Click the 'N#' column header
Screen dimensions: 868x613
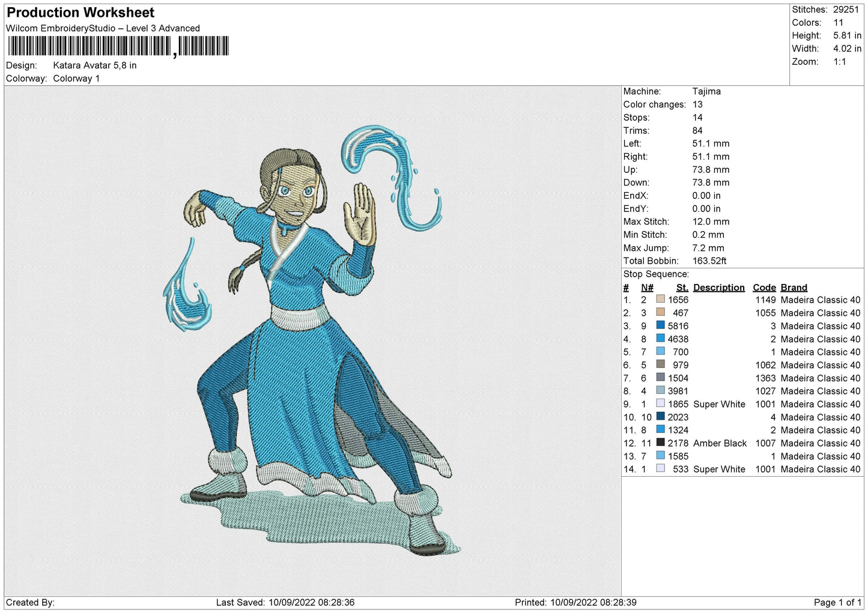[647, 288]
